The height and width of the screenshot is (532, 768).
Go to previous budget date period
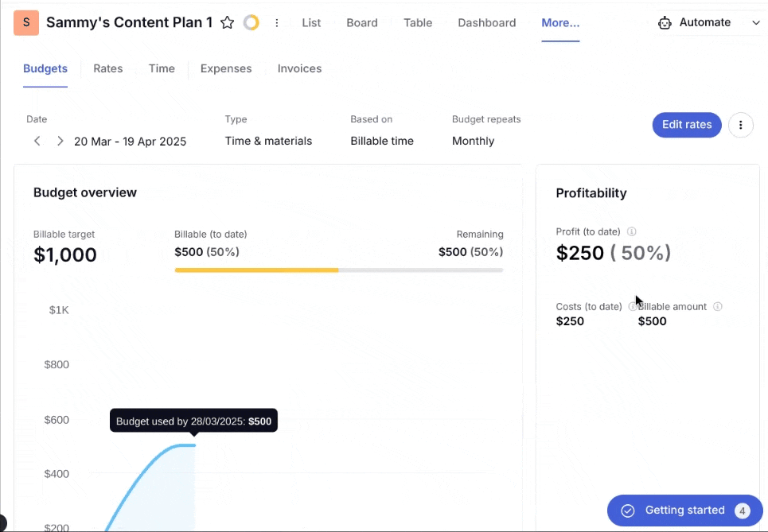[x=37, y=141]
